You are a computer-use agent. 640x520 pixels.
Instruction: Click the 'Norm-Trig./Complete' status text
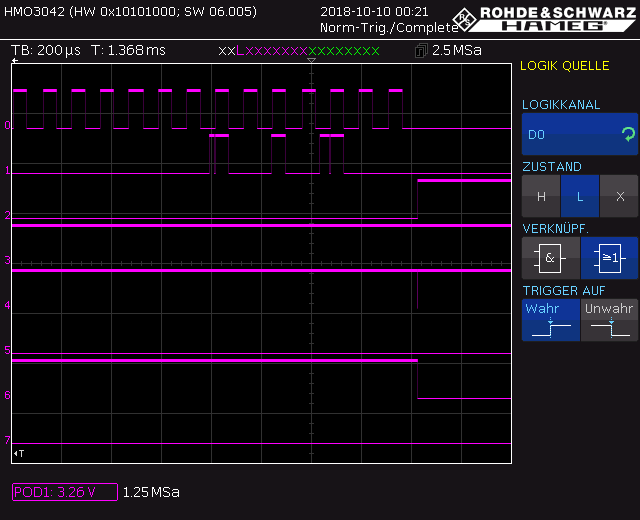pyautogui.click(x=389, y=28)
